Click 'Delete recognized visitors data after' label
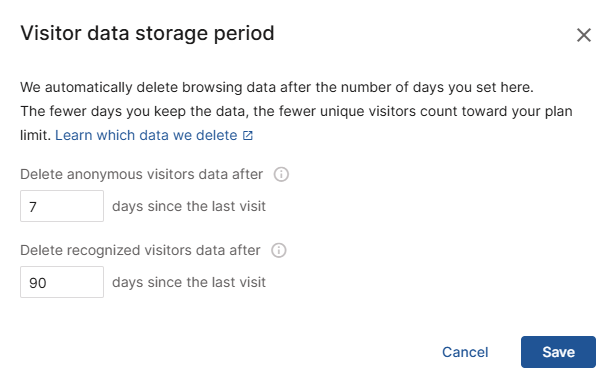The image size is (613, 380). tap(140, 250)
